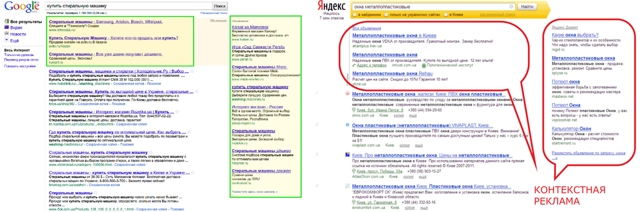Click the Yandex Найти button
This screenshot has height=212, width=644.
(528, 7)
